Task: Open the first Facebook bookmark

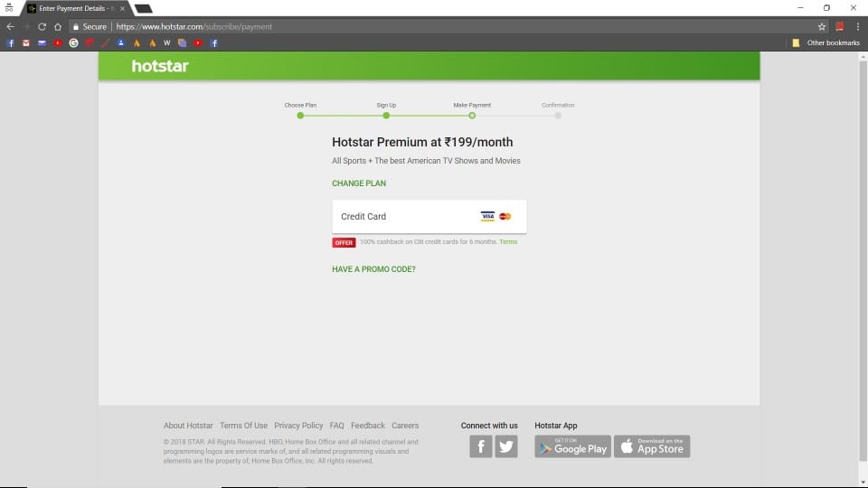Action: pos(11,42)
